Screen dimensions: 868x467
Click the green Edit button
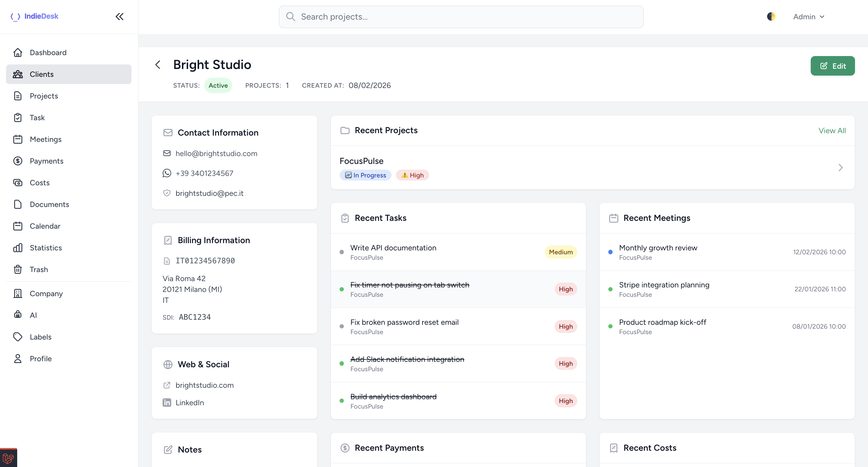click(832, 66)
